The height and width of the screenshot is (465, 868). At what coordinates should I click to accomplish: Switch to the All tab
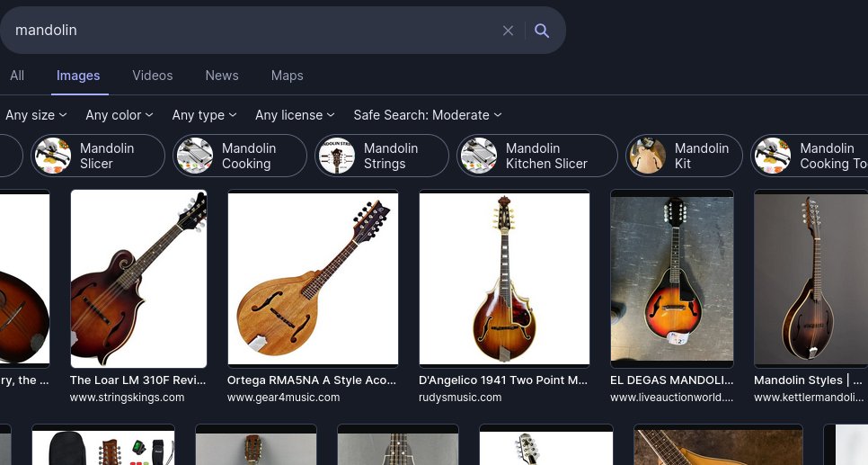(17, 76)
